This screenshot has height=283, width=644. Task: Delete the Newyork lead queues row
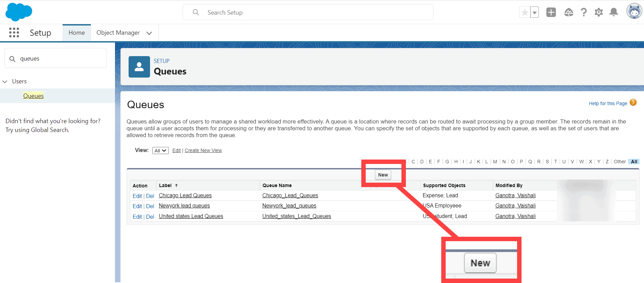pos(150,206)
